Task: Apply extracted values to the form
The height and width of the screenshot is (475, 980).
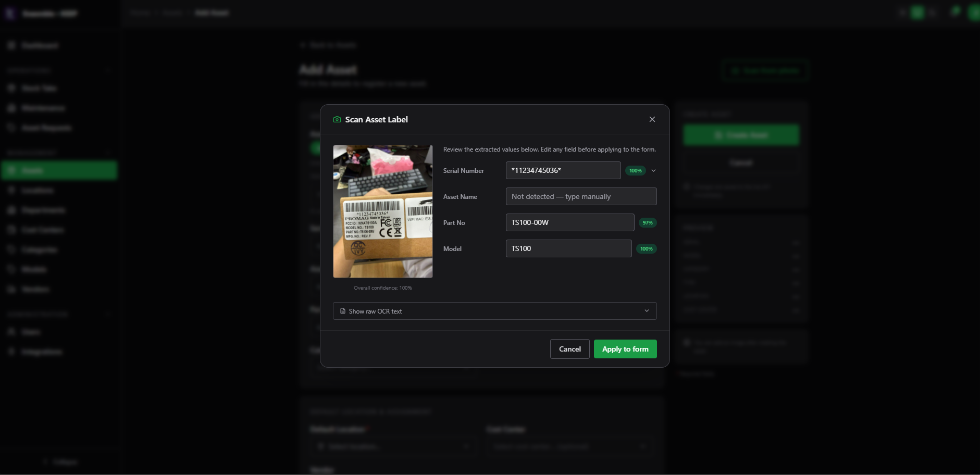Action: click(625, 349)
